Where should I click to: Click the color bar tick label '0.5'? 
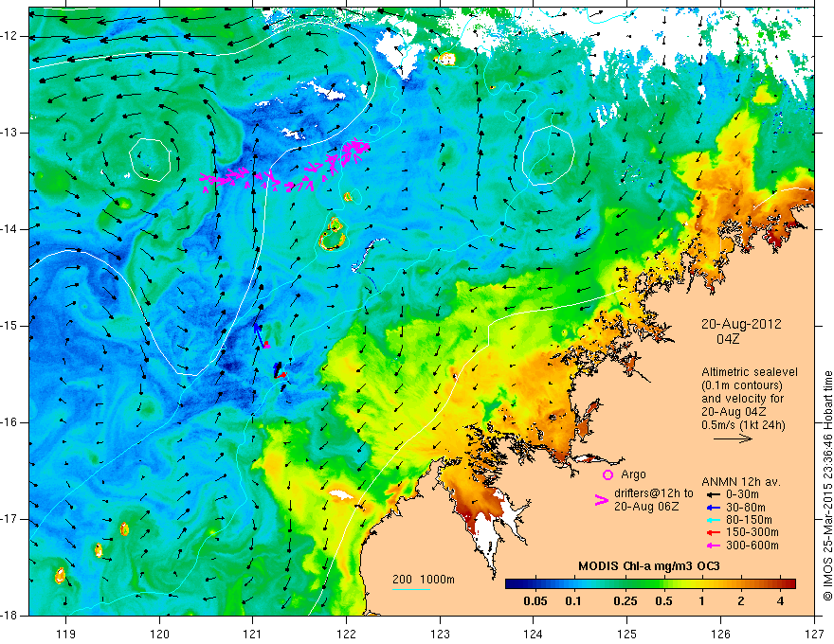coord(663,601)
